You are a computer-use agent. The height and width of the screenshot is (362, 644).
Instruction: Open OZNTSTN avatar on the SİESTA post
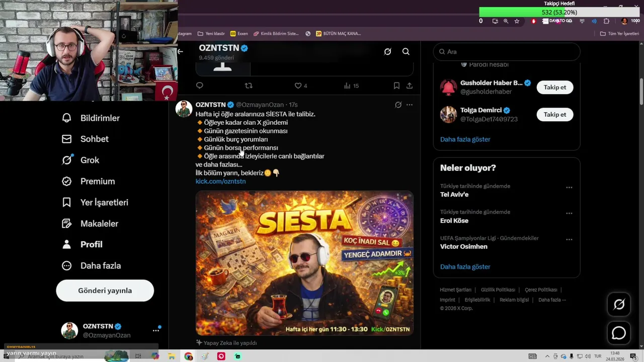click(x=184, y=109)
